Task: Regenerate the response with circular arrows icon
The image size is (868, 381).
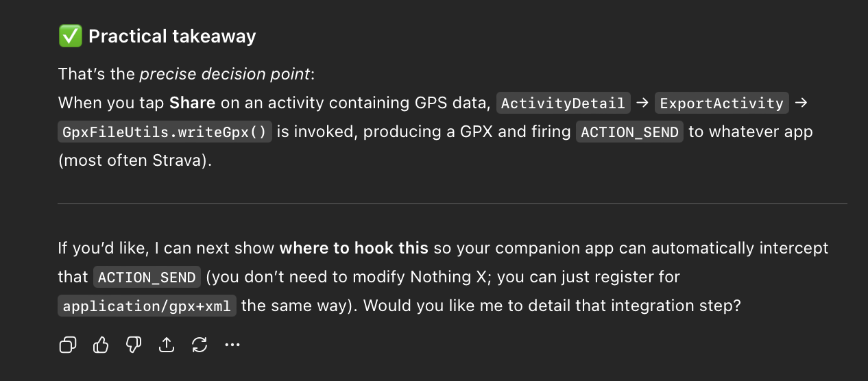Action: point(200,345)
